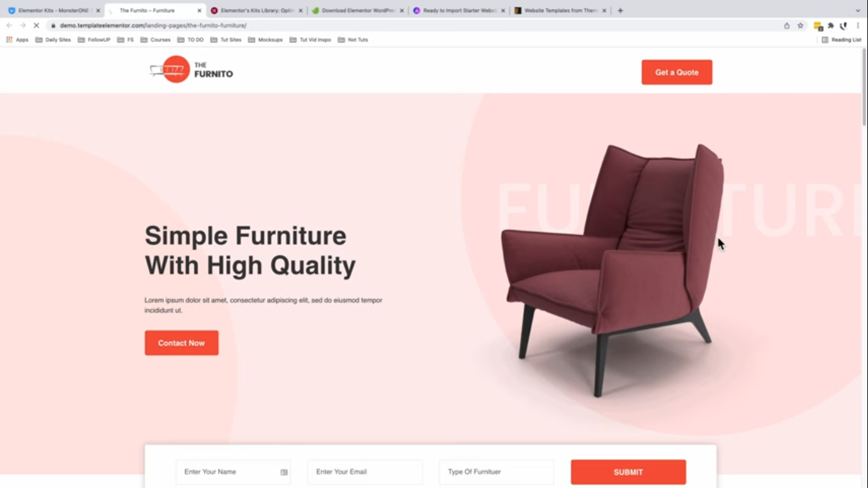Expand the Courses bookmark folder

click(156, 39)
